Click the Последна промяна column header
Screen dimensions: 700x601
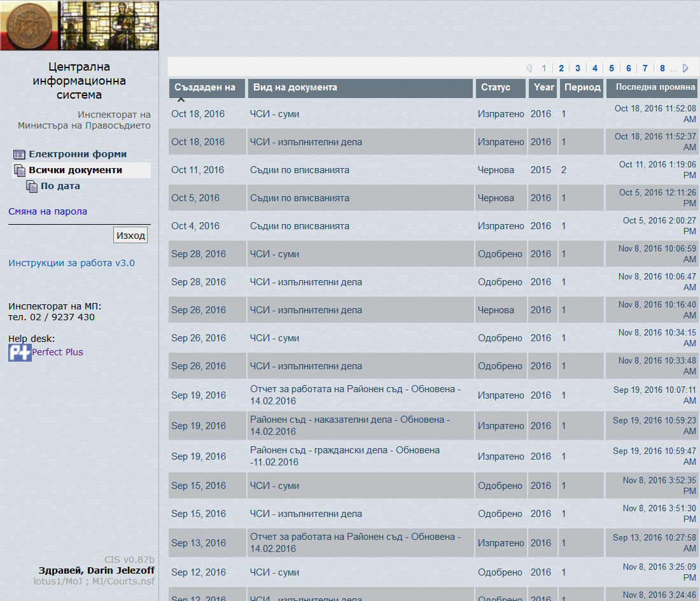[652, 88]
